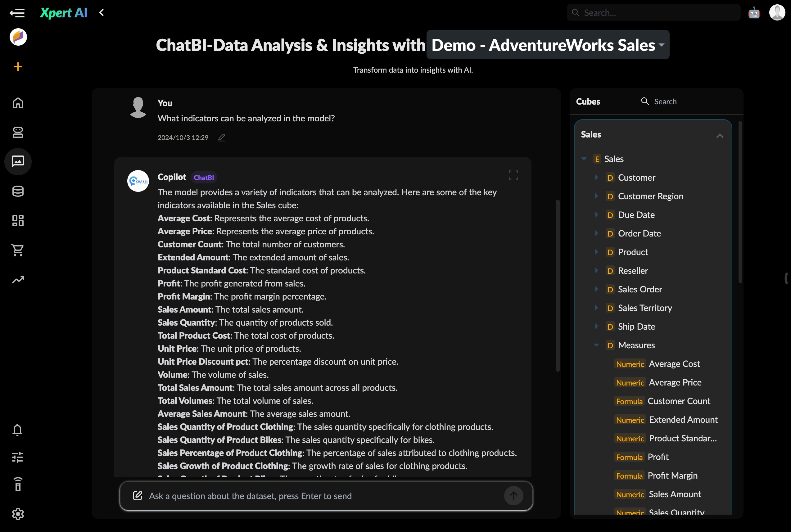Open the dashboard grid icon in sidebar
Screen dimensions: 791x532
pyautogui.click(x=18, y=221)
